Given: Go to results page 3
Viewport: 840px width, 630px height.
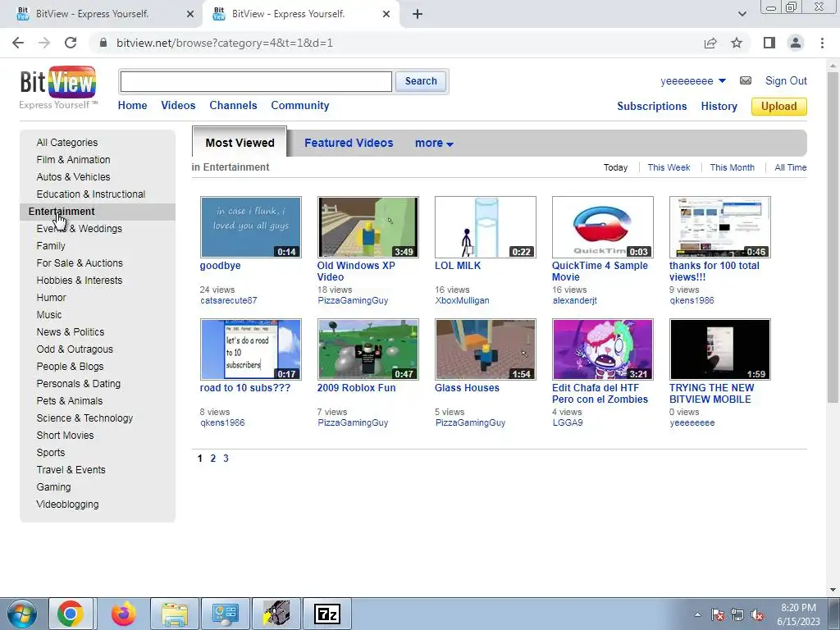Looking at the screenshot, I should [x=226, y=458].
